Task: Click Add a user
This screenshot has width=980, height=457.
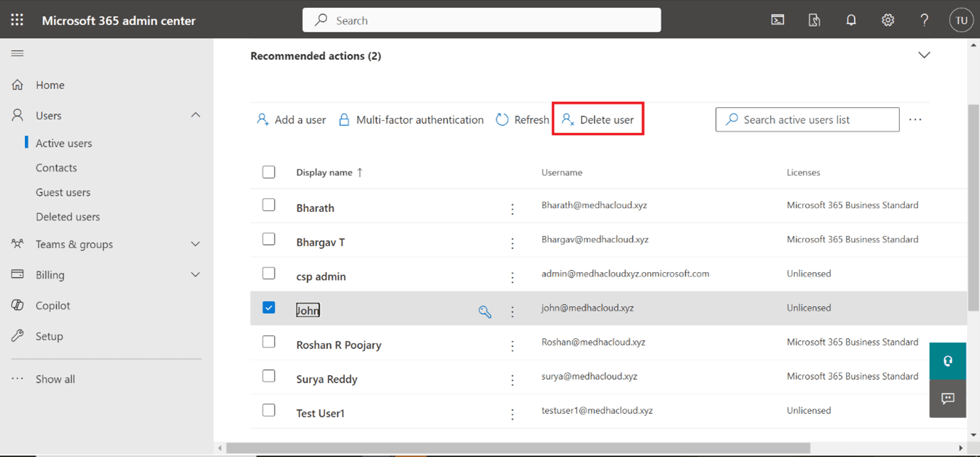Action: [x=291, y=119]
